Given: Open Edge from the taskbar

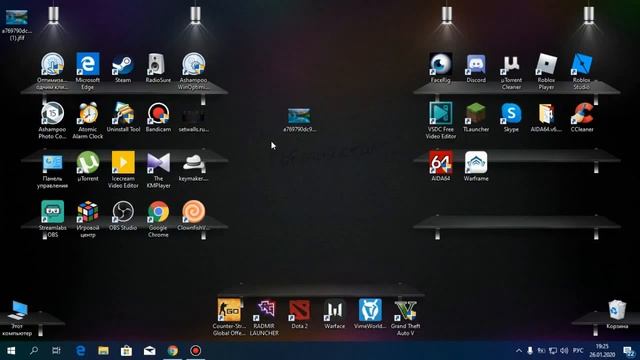Looking at the screenshot, I should [80, 351].
